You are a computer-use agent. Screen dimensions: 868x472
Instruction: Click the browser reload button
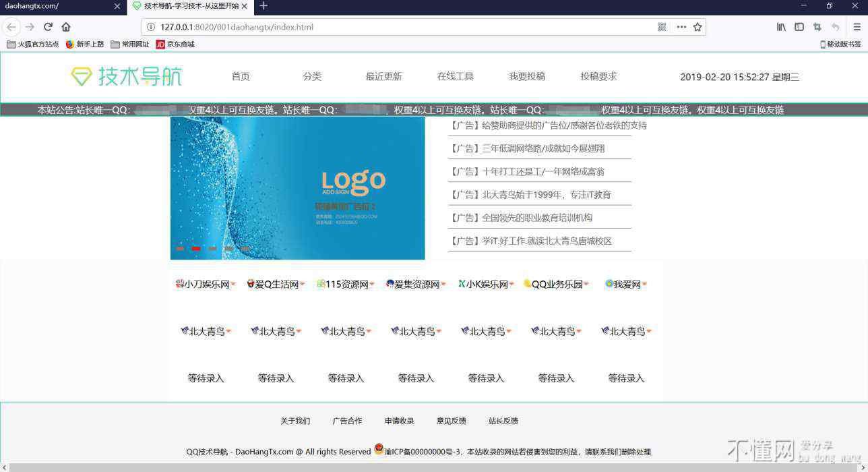(x=48, y=27)
